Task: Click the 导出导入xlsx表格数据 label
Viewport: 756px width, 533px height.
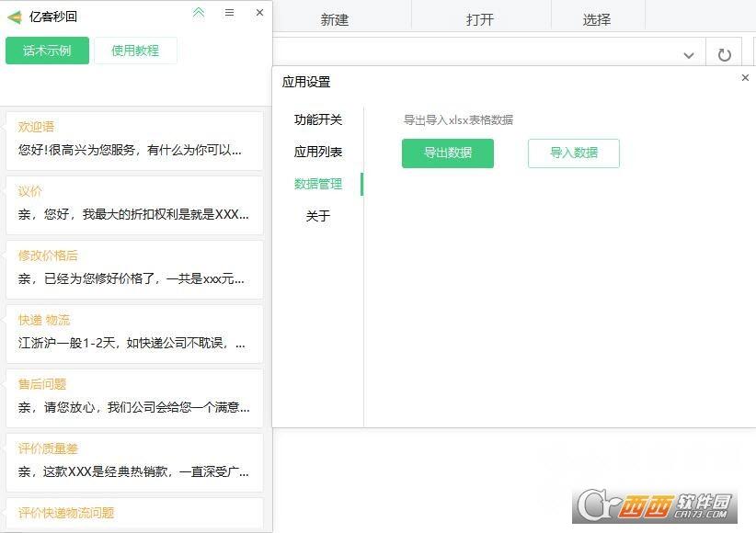Action: [x=458, y=120]
